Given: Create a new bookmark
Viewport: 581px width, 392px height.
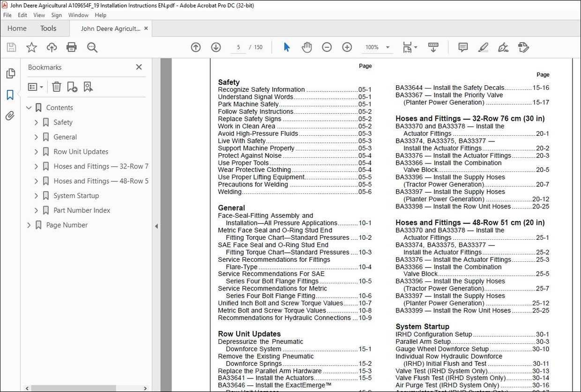Looking at the screenshot, I should point(72,86).
